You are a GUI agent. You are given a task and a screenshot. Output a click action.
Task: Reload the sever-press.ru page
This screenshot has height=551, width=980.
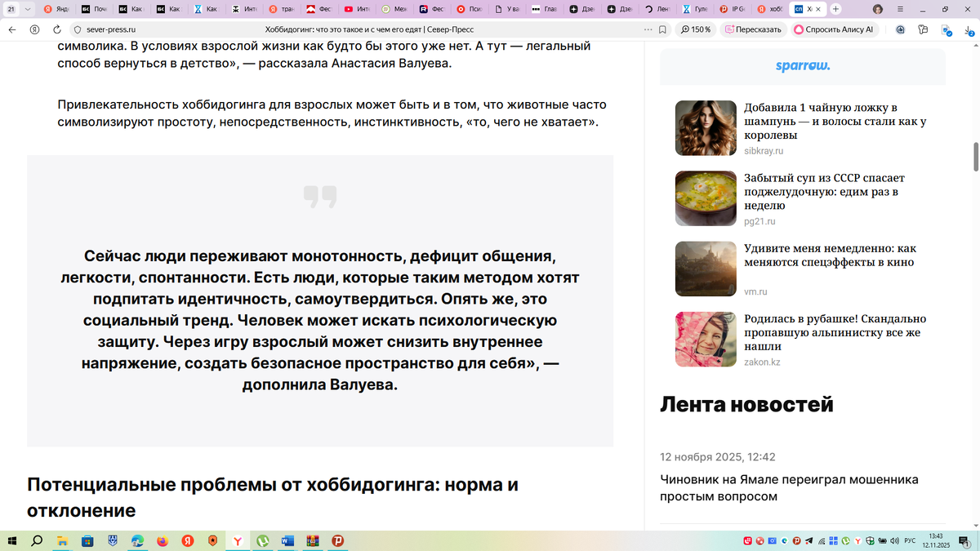click(x=56, y=29)
